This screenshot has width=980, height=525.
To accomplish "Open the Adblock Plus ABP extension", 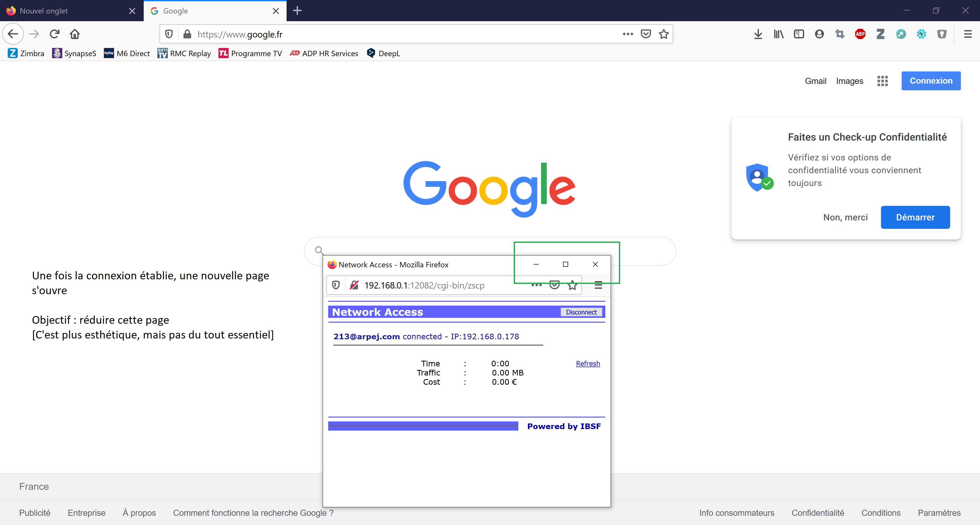I will pos(860,34).
